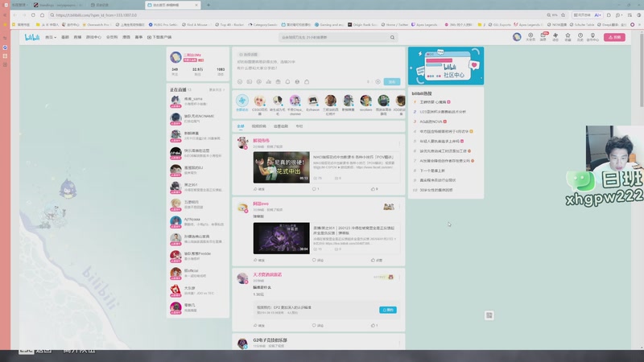
Task: Open hot search item AG战胜NOVA
Action: (431, 121)
